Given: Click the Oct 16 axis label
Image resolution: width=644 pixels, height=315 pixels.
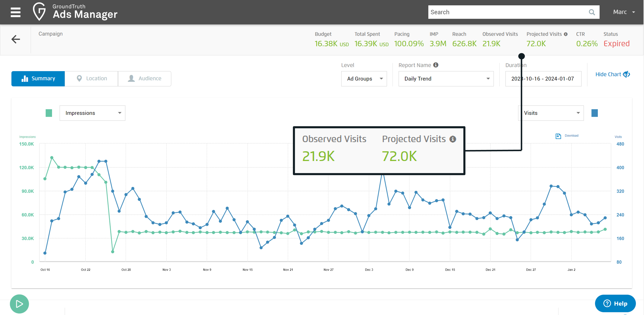Looking at the screenshot, I should click(x=45, y=269).
